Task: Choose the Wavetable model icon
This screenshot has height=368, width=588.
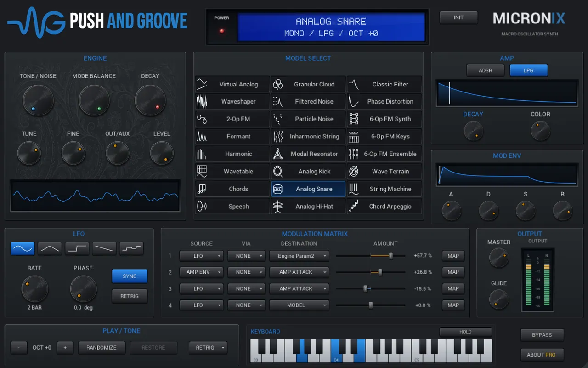Action: 202,171
